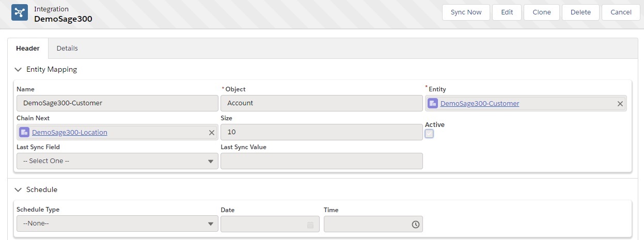This screenshot has height=240, width=644.
Task: Click the Integration object icon in header
Action: pyautogui.click(x=20, y=13)
